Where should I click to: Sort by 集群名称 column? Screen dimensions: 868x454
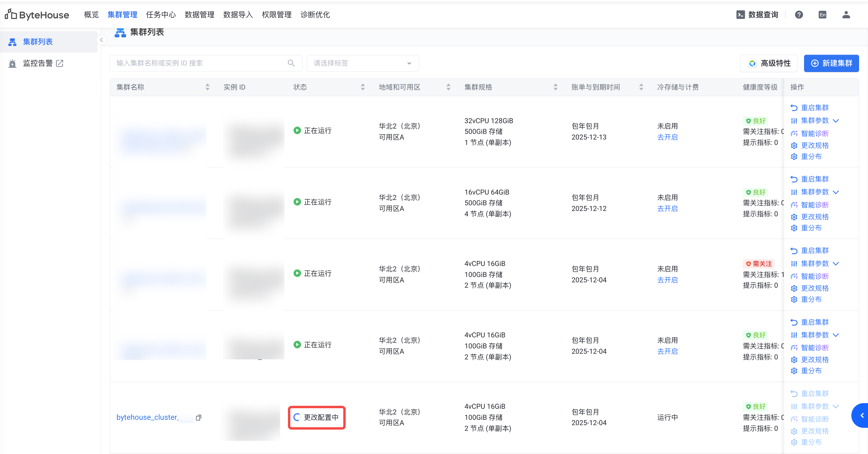point(207,87)
